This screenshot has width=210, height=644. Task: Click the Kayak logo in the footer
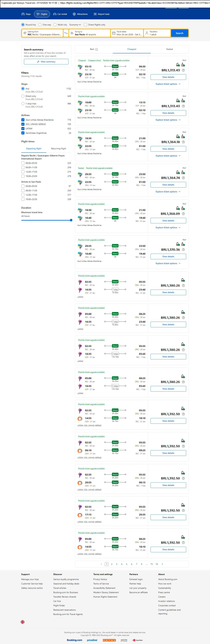point(109,640)
